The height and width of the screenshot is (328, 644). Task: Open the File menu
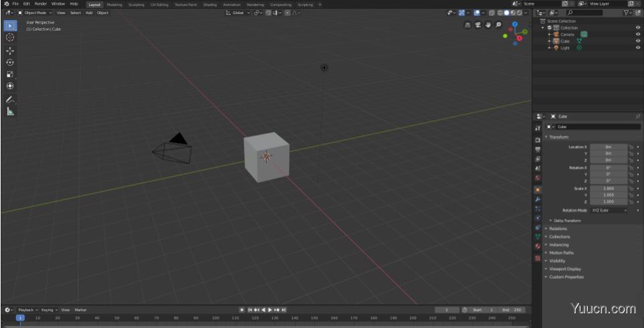coord(15,4)
